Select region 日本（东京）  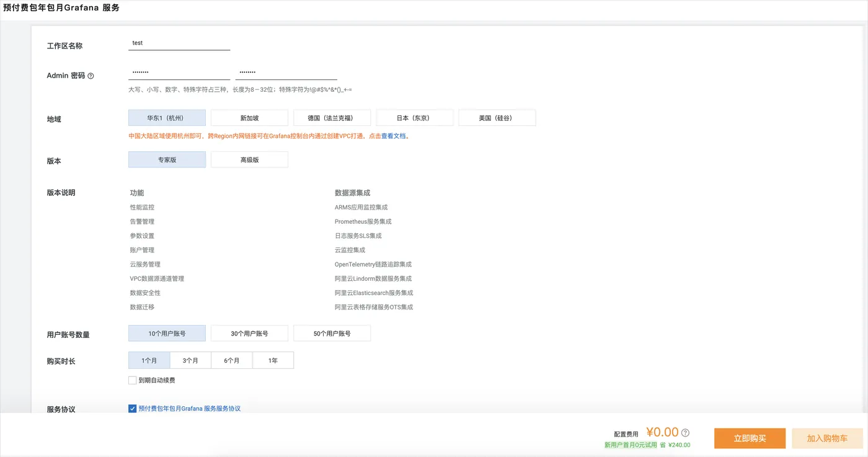tap(414, 118)
